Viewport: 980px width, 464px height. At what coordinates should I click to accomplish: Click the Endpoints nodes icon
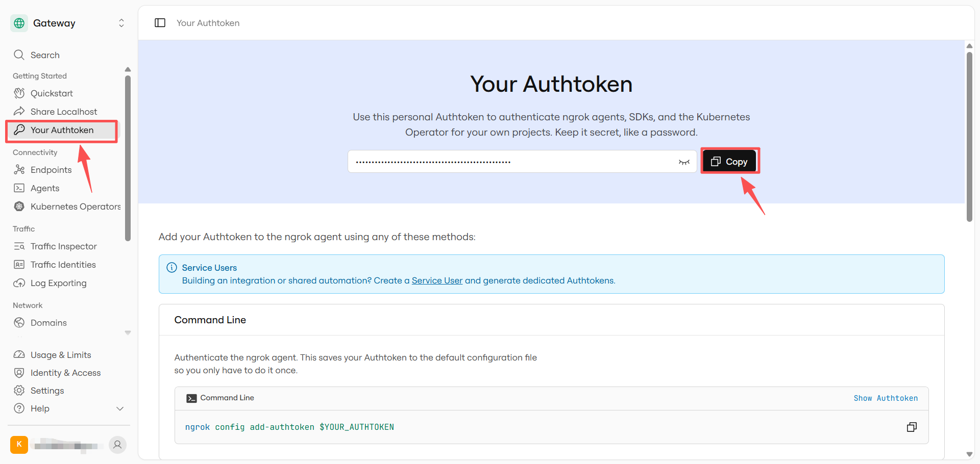pos(19,169)
